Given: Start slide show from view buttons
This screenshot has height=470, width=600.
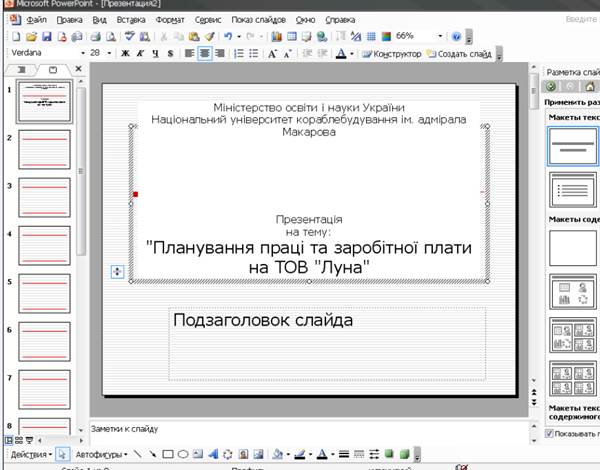Looking at the screenshot, I should (29, 440).
